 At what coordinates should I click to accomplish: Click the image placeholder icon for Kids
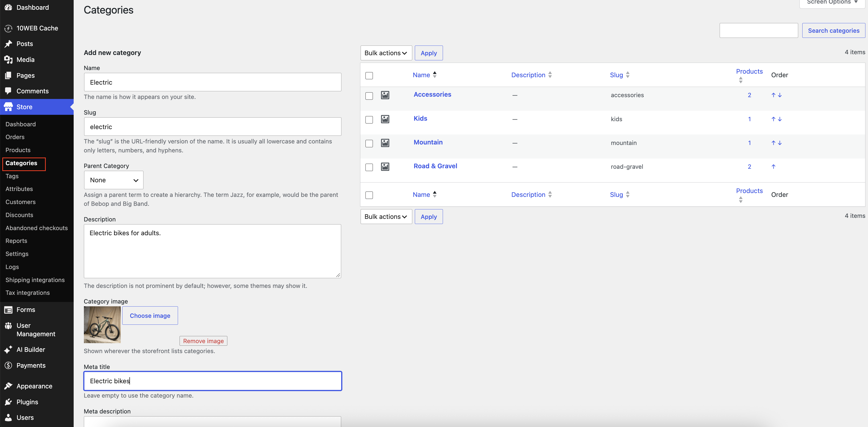[385, 119]
